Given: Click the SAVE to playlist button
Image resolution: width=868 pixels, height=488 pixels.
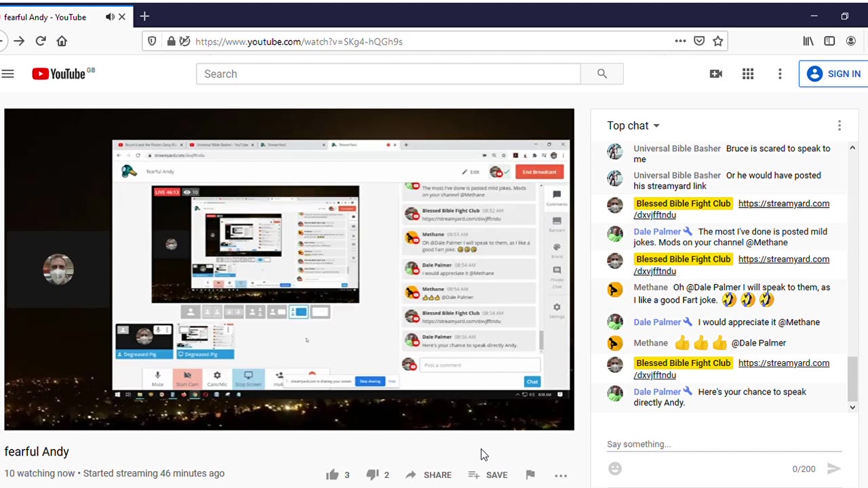Looking at the screenshot, I should pos(488,474).
